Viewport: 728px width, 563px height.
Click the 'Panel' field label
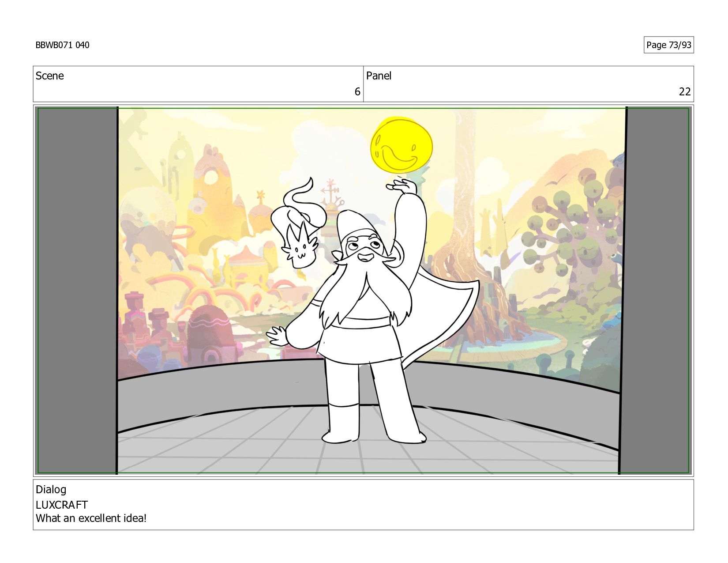(379, 76)
